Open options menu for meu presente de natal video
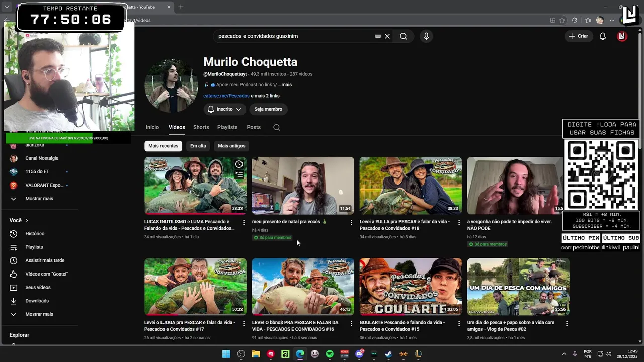644x362 pixels. 352,222
